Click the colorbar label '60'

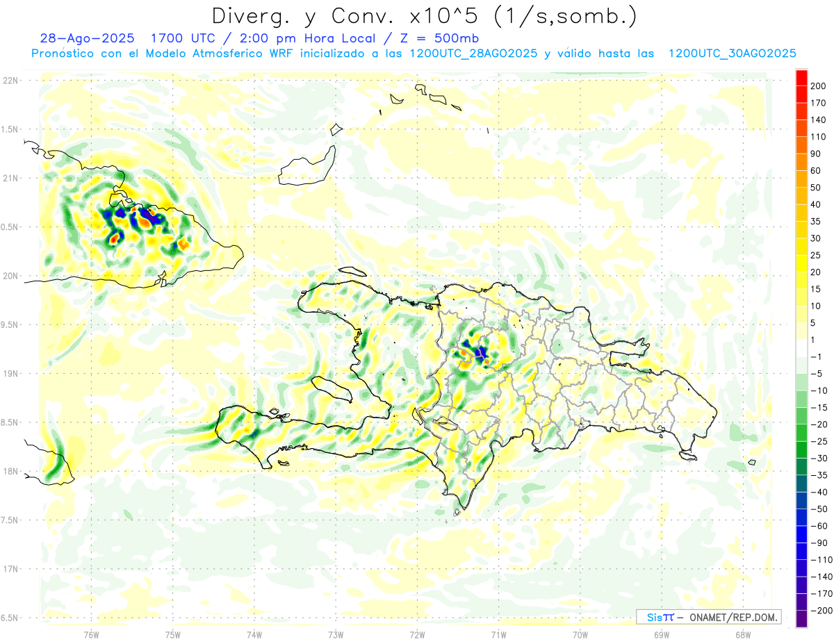(816, 171)
